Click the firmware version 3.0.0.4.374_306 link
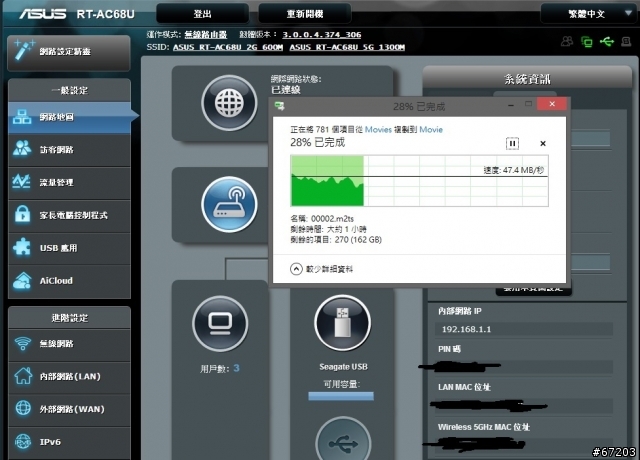Image resolution: width=640 pixels, height=460 pixels. tap(322, 35)
